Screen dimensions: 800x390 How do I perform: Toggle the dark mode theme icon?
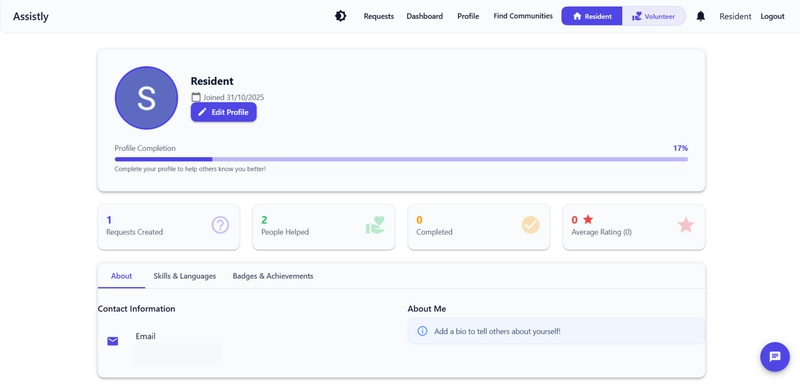pyautogui.click(x=340, y=16)
